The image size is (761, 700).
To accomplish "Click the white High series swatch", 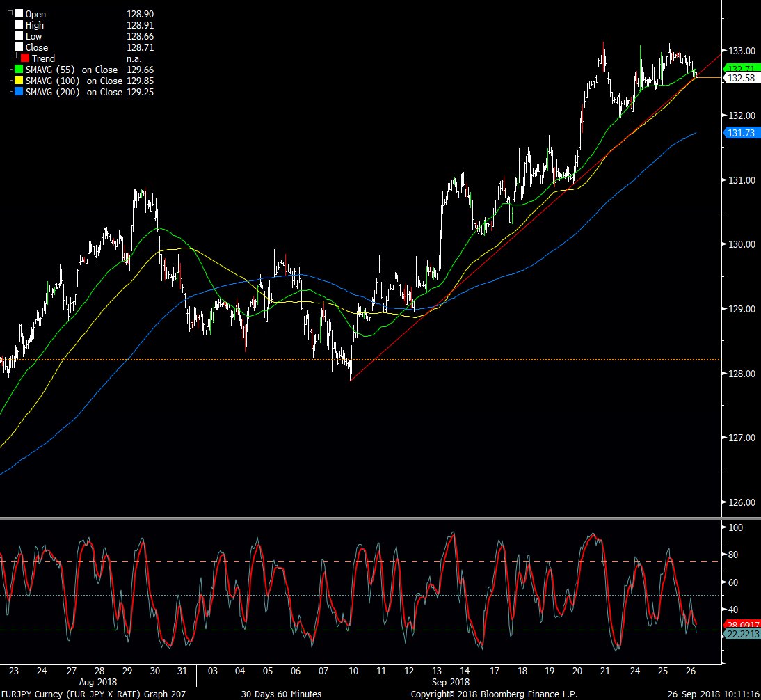I will tap(18, 25).
